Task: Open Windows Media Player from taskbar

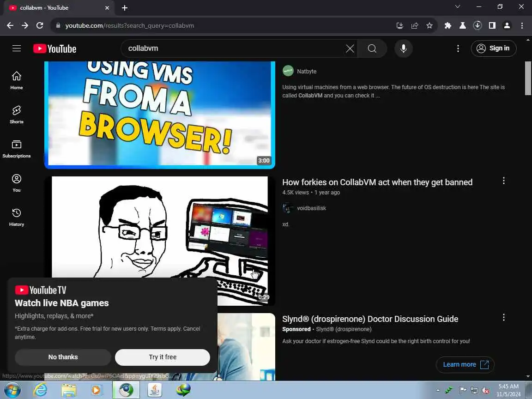Action: tap(97, 391)
